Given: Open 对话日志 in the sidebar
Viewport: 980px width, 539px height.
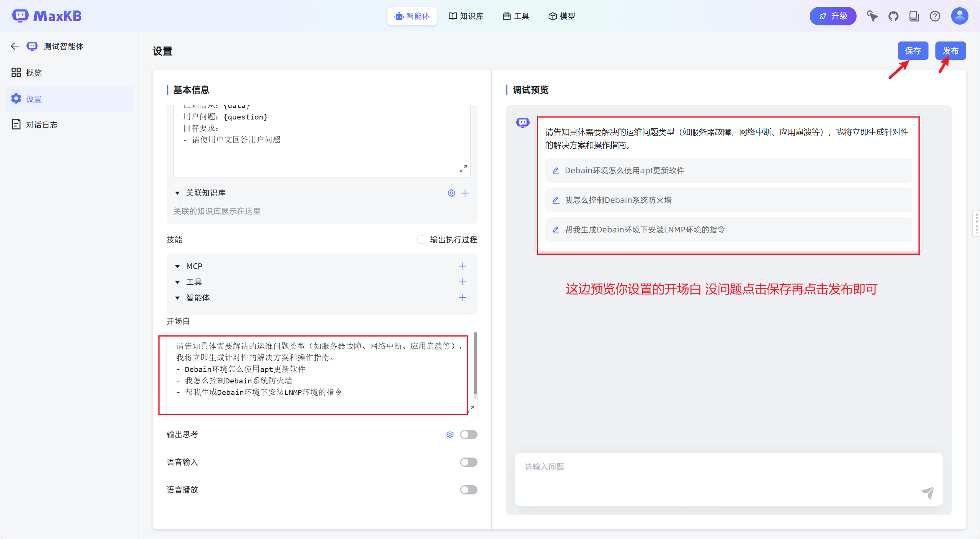Looking at the screenshot, I should 42,125.
